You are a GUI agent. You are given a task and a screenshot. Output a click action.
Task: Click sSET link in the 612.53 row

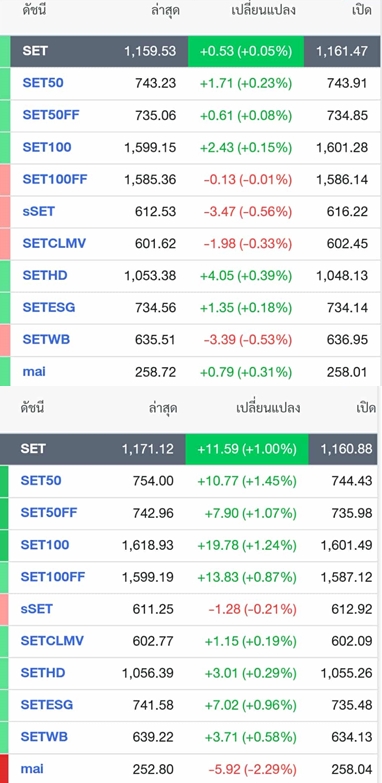38,212
